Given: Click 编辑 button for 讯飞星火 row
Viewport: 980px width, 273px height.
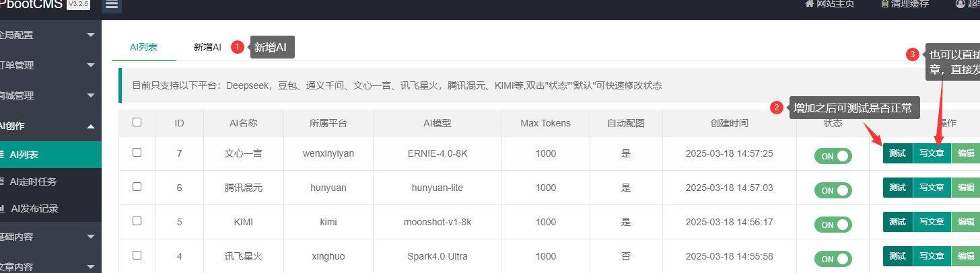Looking at the screenshot, I should coord(965,256).
